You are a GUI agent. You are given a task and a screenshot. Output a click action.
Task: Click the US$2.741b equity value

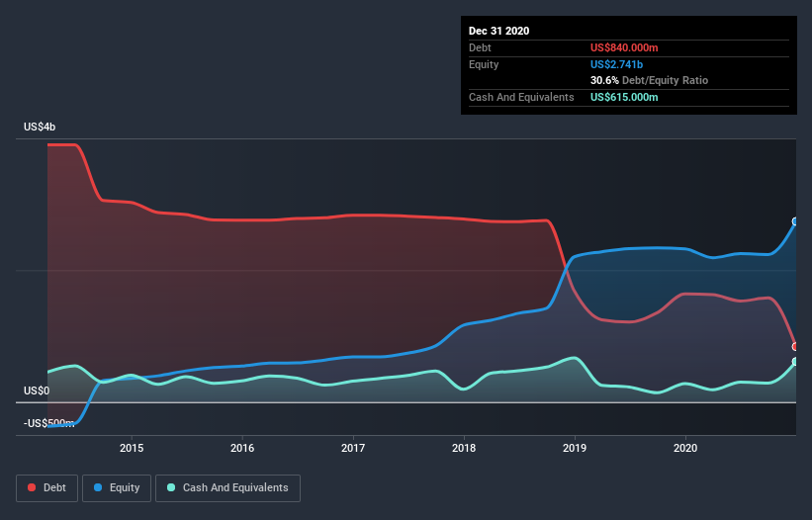[x=616, y=64]
